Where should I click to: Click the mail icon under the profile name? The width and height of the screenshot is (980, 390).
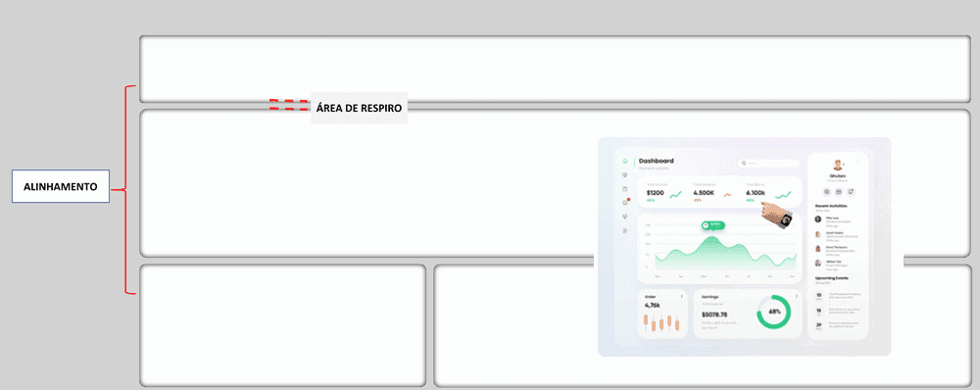(x=839, y=192)
